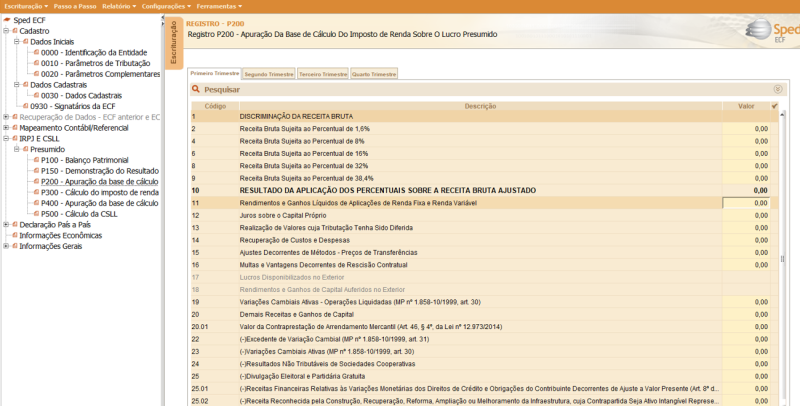Screen dimensions: 800x406
Task: Click the icon beside 0020 - Parâmetros Complementares
Action: [36, 73]
